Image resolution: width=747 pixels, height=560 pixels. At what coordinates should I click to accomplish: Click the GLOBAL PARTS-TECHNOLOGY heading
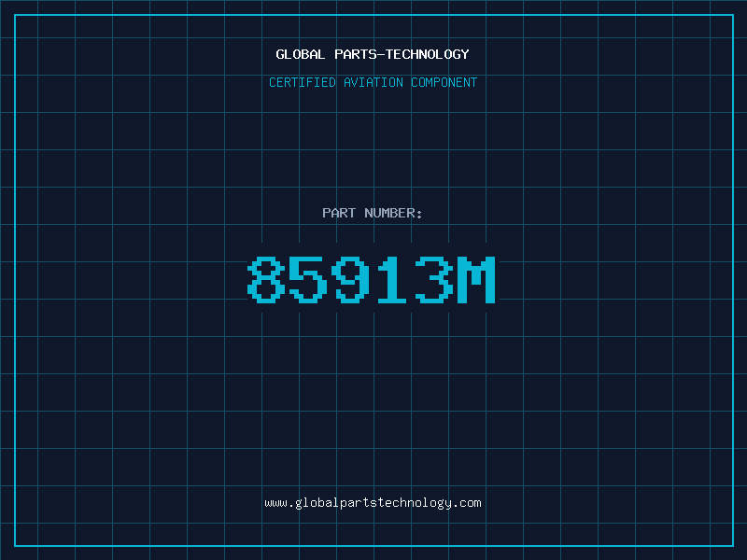[x=373, y=54]
